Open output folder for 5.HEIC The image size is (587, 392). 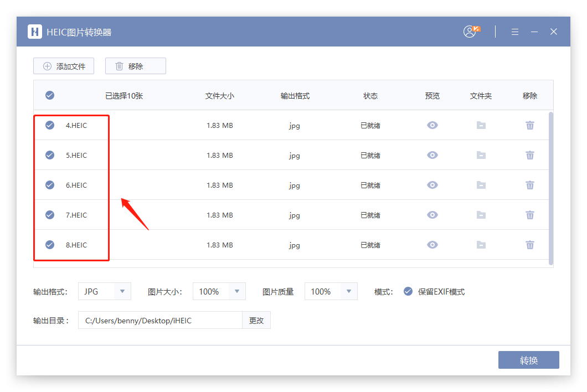pyautogui.click(x=481, y=155)
